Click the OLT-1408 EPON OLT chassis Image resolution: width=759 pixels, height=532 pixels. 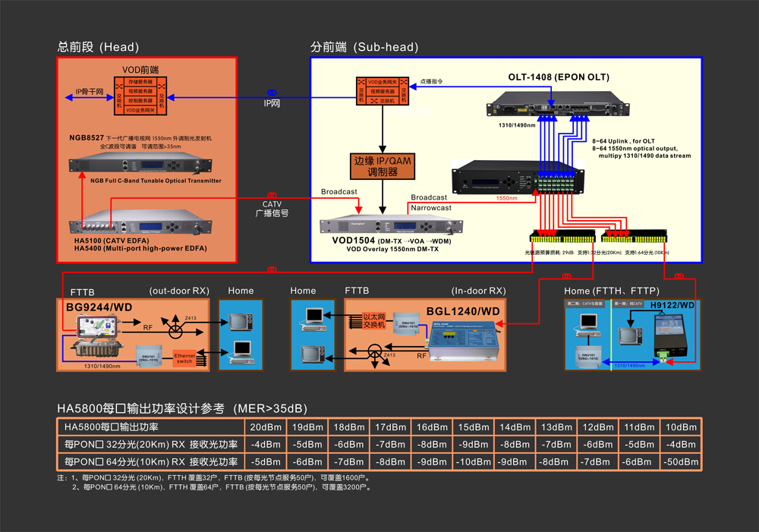[558, 104]
